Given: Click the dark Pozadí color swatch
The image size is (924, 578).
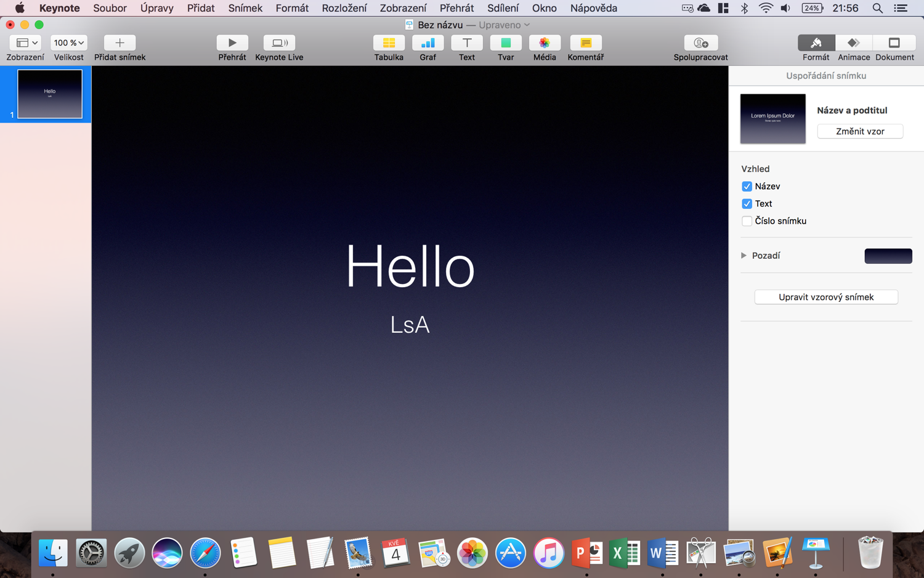Looking at the screenshot, I should point(888,256).
